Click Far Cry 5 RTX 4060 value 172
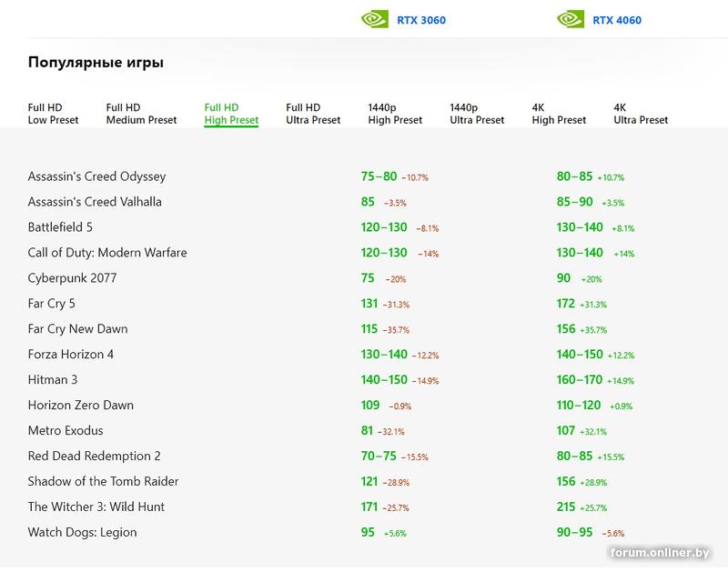 [566, 304]
